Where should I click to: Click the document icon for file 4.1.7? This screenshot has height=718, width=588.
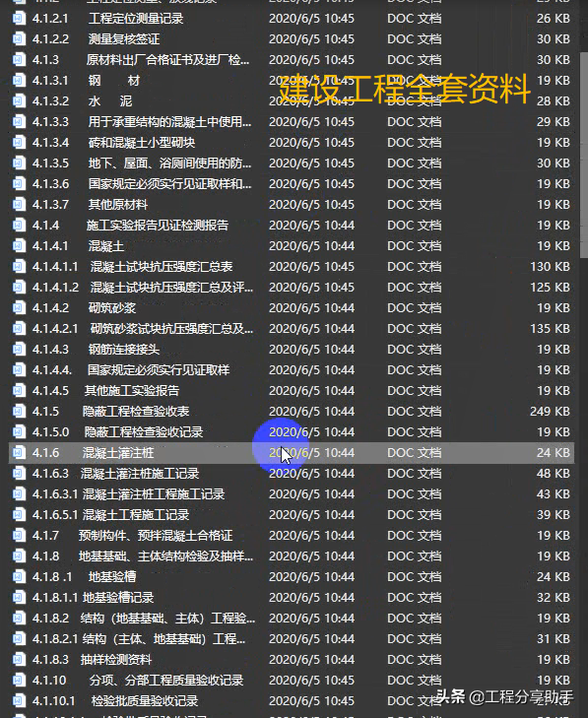pyautogui.click(x=19, y=535)
